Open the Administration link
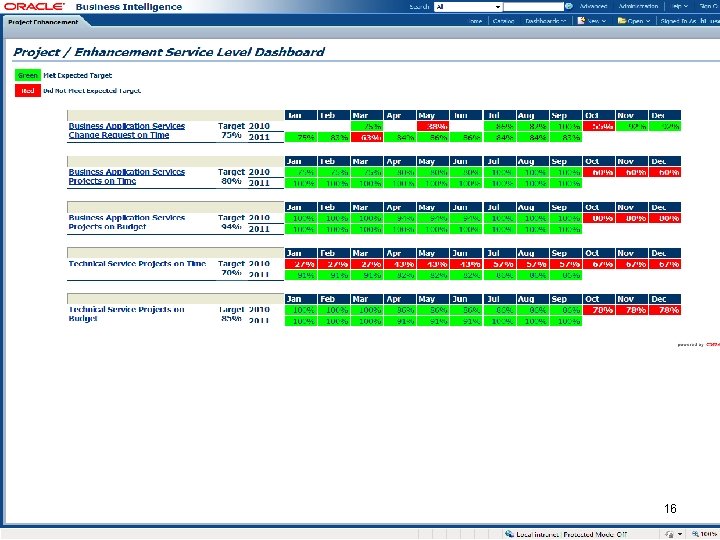The image size is (720, 540). coord(638,6)
